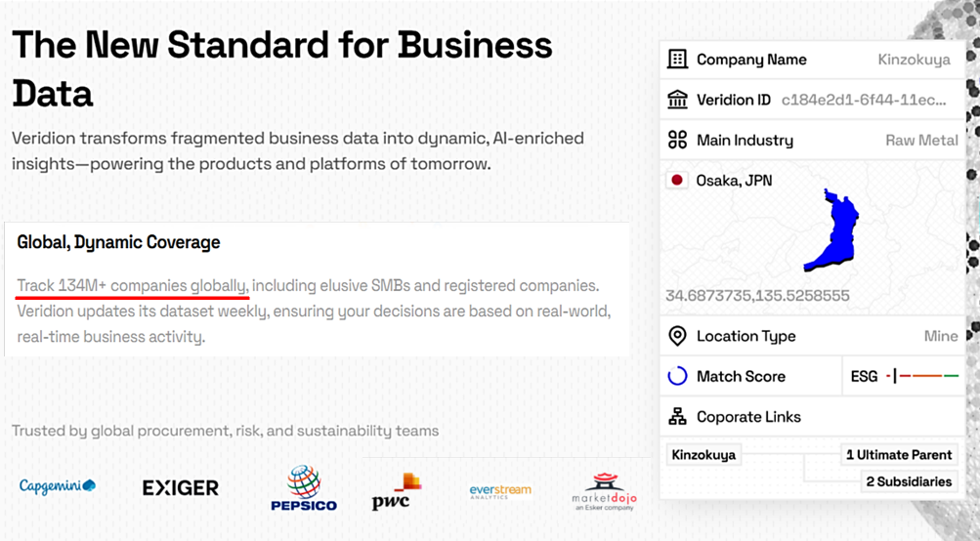
Task: Select the 1 Ultimate Parent box
Action: [899, 455]
